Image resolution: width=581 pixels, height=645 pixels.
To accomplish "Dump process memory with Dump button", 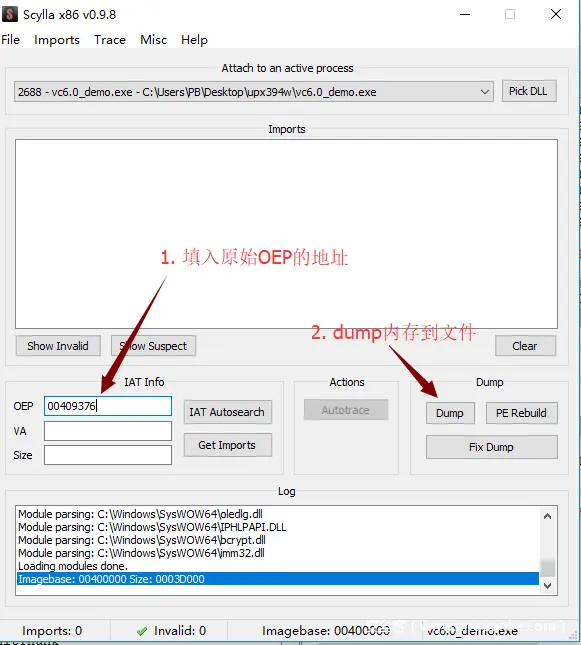I will (x=450, y=413).
